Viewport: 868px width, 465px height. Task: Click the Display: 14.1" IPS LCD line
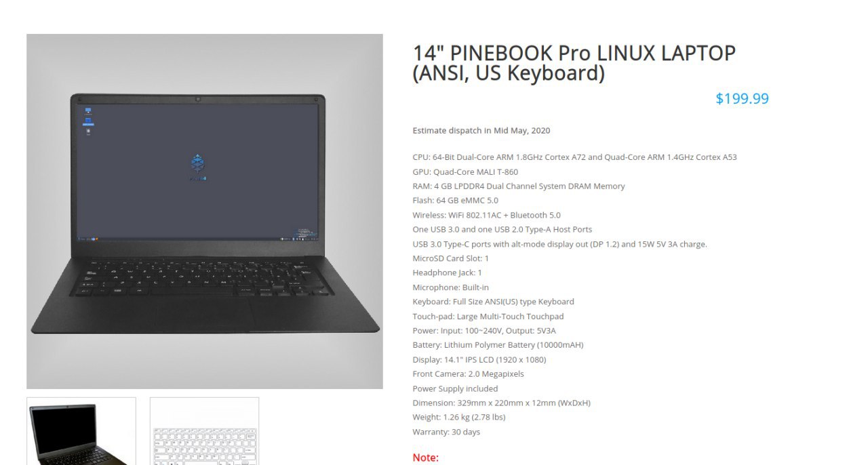(479, 360)
